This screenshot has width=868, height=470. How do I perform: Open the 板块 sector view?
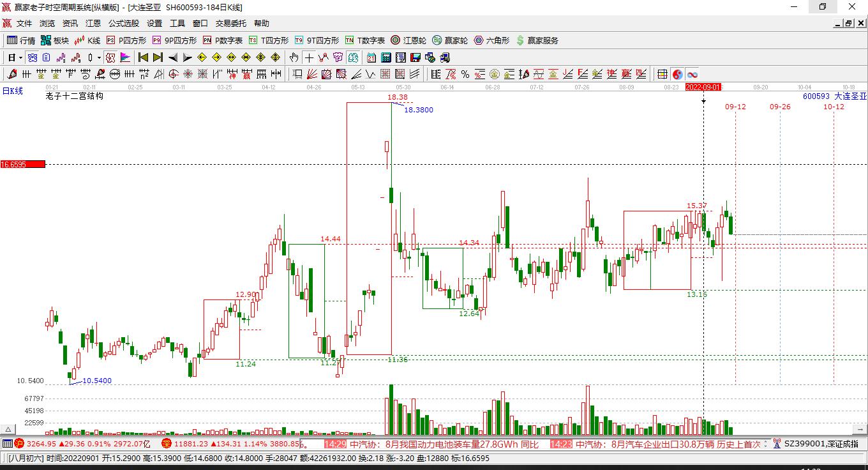pyautogui.click(x=55, y=40)
